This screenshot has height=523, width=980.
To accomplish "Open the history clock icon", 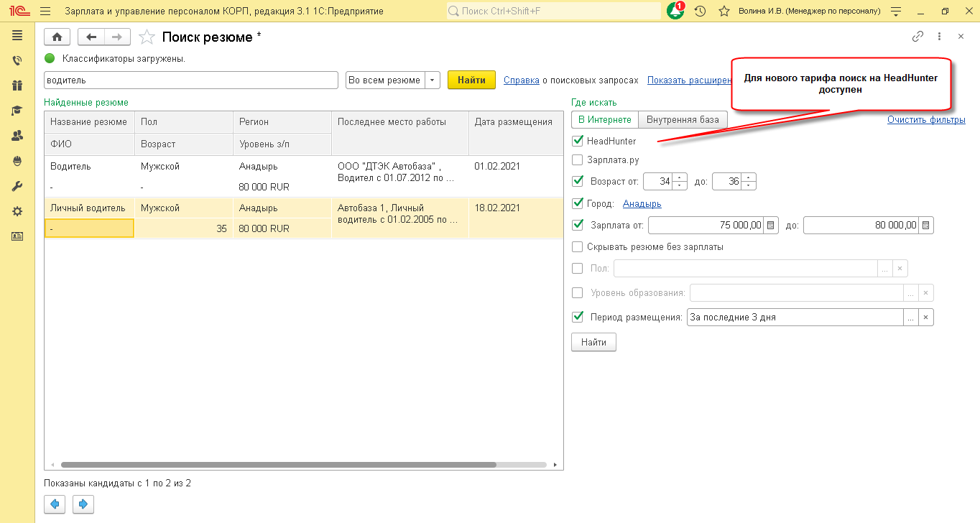I will [700, 11].
